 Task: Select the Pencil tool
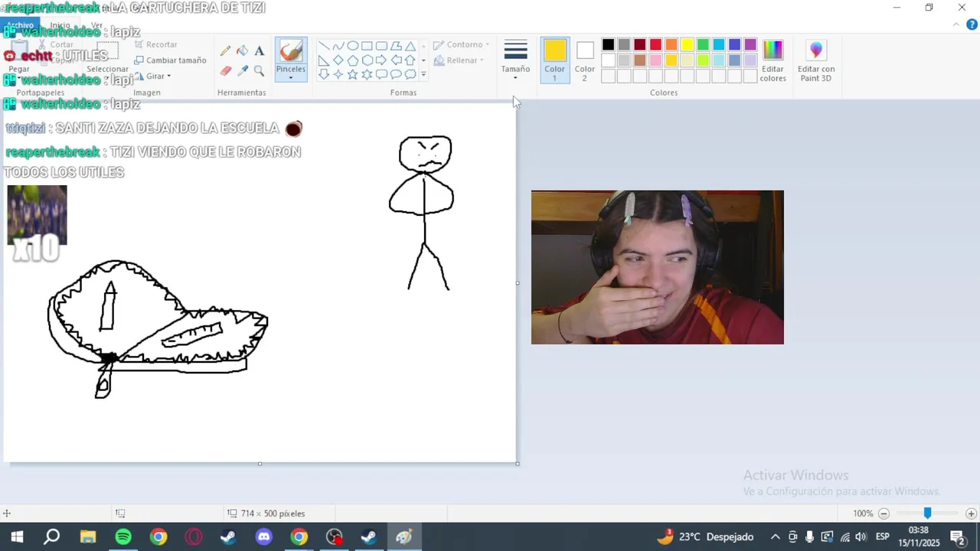[x=225, y=51]
